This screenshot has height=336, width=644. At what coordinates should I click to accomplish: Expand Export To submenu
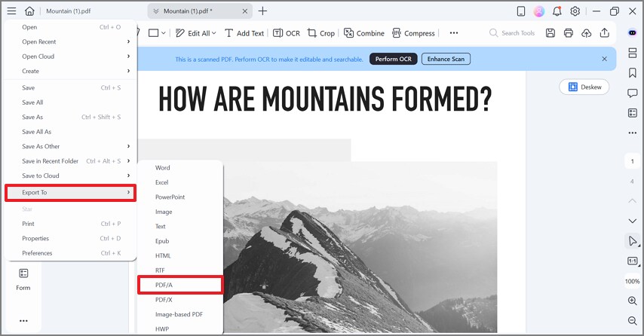(71, 192)
